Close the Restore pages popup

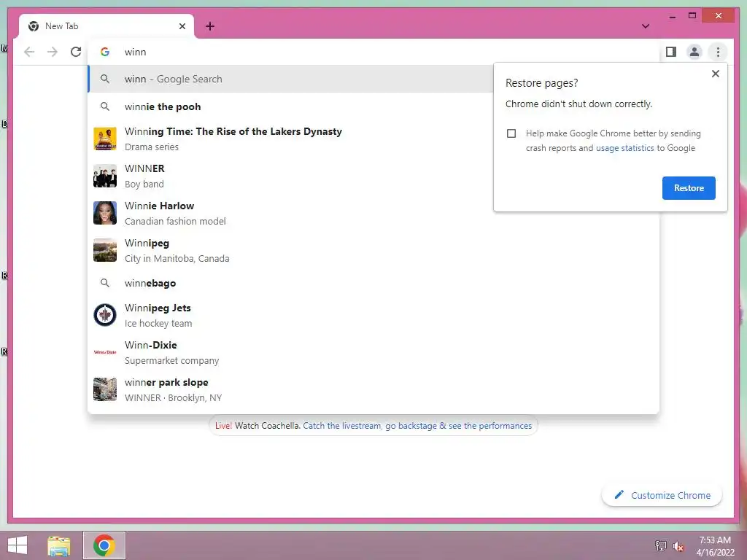(x=715, y=74)
